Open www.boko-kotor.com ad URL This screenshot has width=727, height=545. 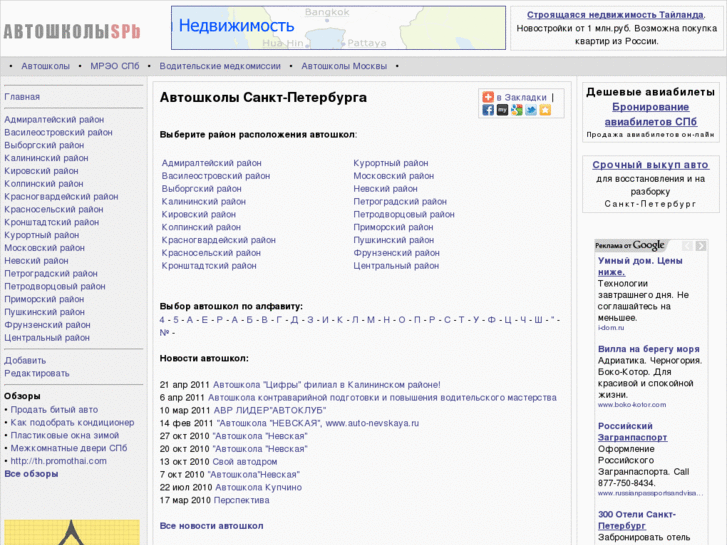pyautogui.click(x=632, y=404)
